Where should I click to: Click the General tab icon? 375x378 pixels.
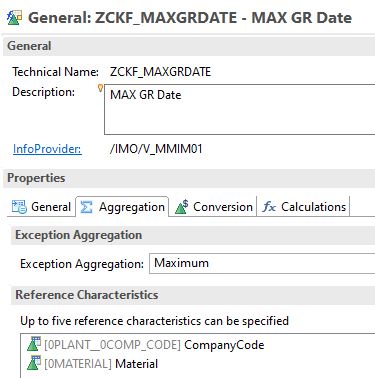19,207
